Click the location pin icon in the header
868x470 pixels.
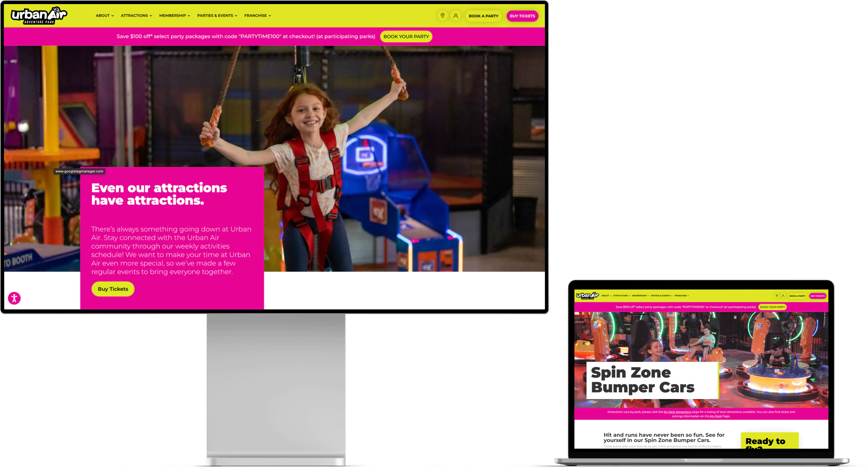(443, 15)
